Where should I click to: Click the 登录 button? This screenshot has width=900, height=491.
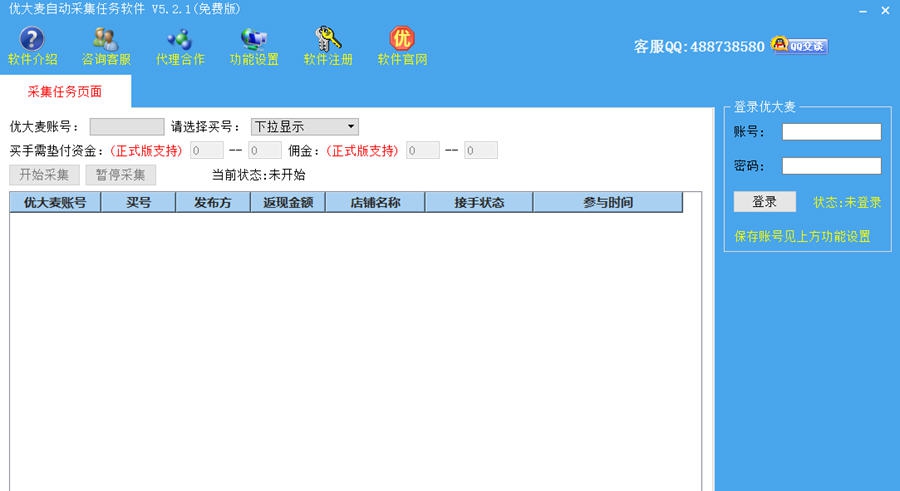(765, 202)
